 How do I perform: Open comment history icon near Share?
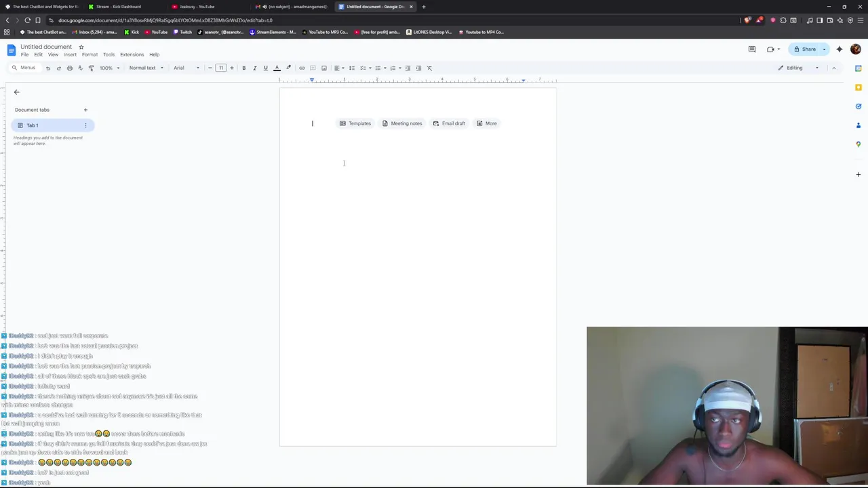[751, 49]
